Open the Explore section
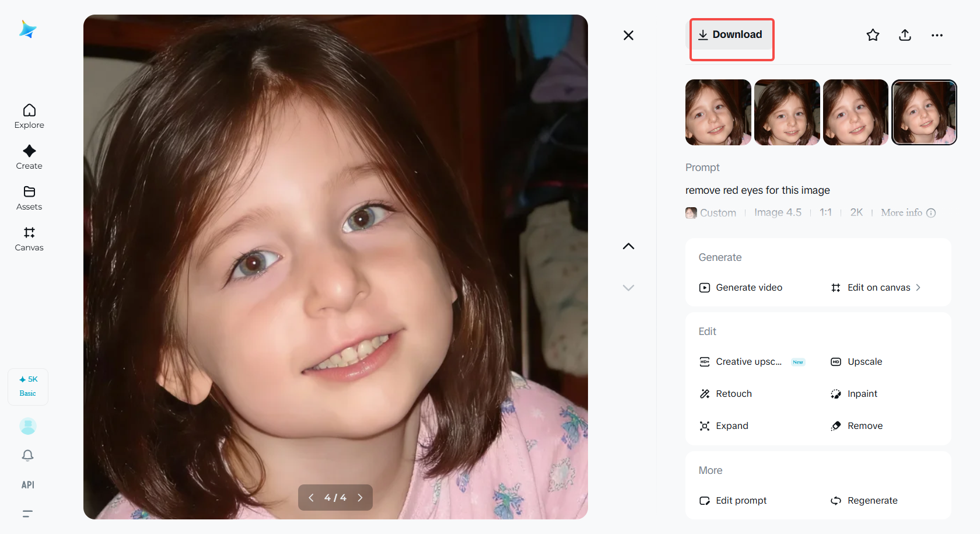 [29, 116]
